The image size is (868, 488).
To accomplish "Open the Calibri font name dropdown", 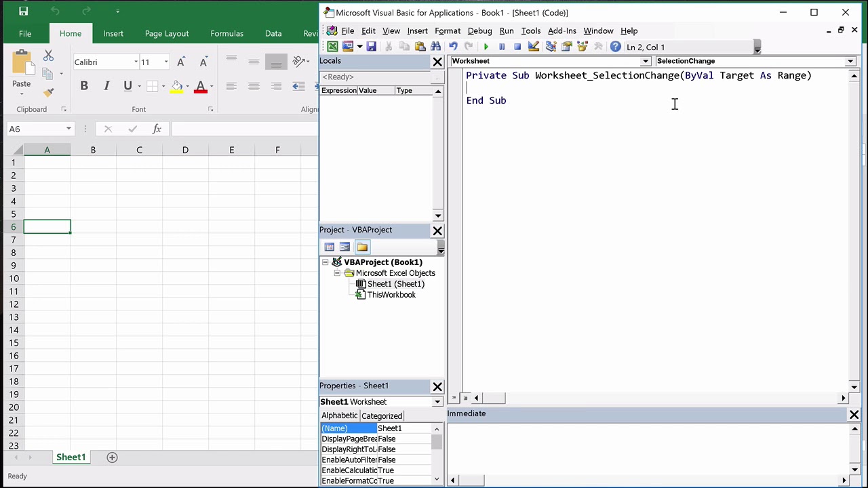I will [136, 62].
